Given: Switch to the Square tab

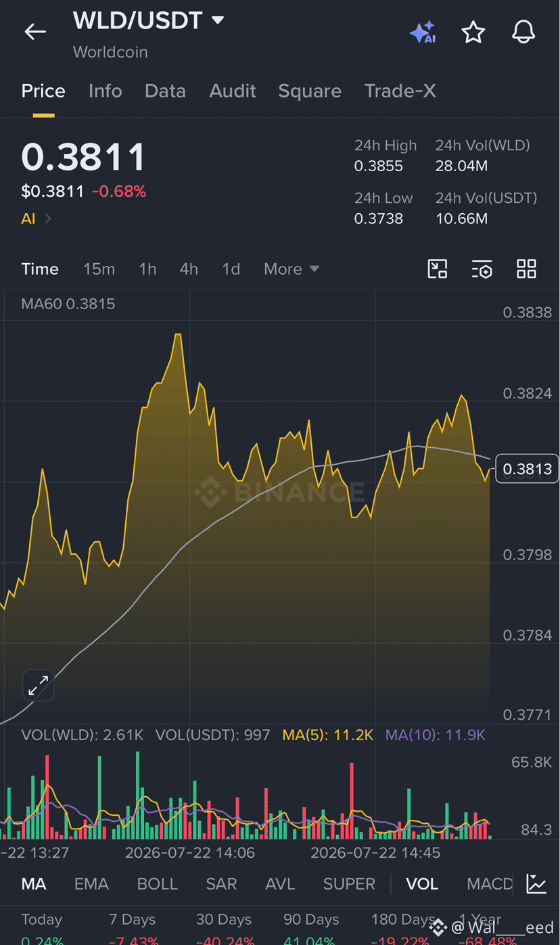Looking at the screenshot, I should pyautogui.click(x=310, y=91).
